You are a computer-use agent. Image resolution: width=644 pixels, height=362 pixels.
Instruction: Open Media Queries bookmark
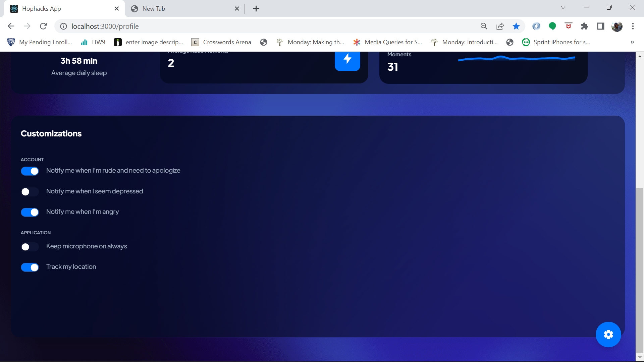coord(388,42)
